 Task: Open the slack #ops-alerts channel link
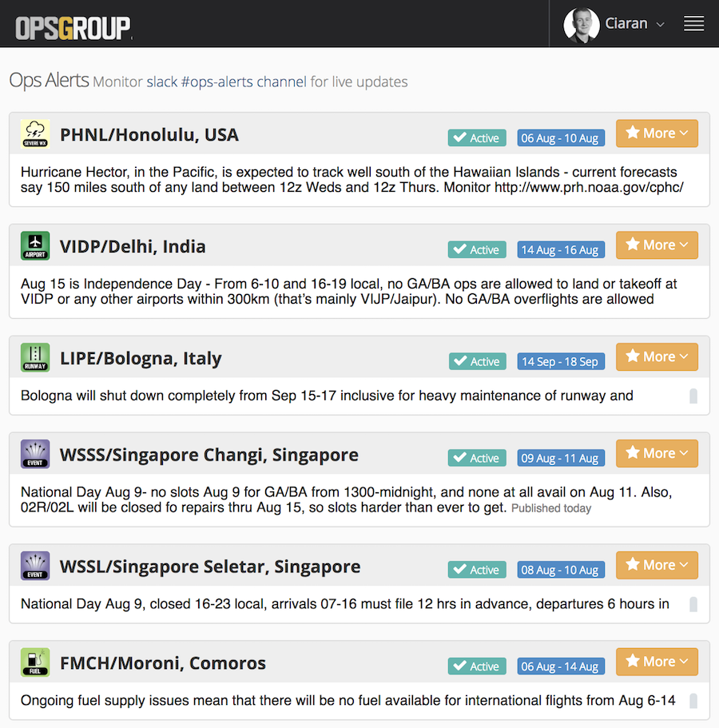point(226,82)
